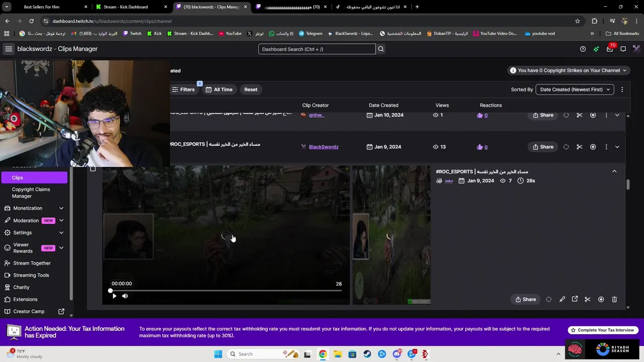The width and height of the screenshot is (644, 362).
Task: Share the BlackSwordz clip
Action: point(543,147)
